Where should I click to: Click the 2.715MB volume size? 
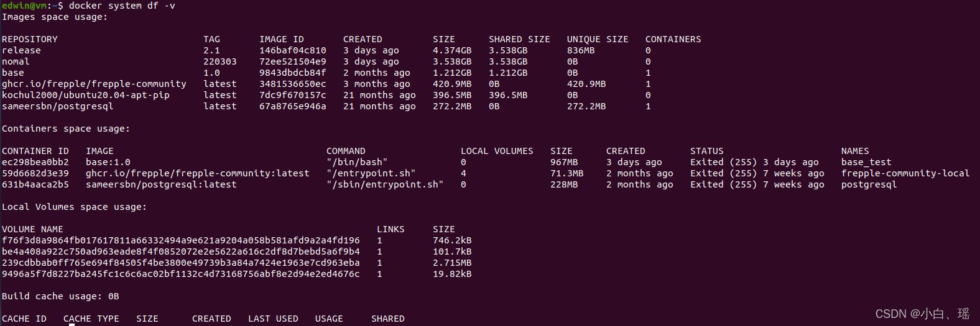[452, 263]
